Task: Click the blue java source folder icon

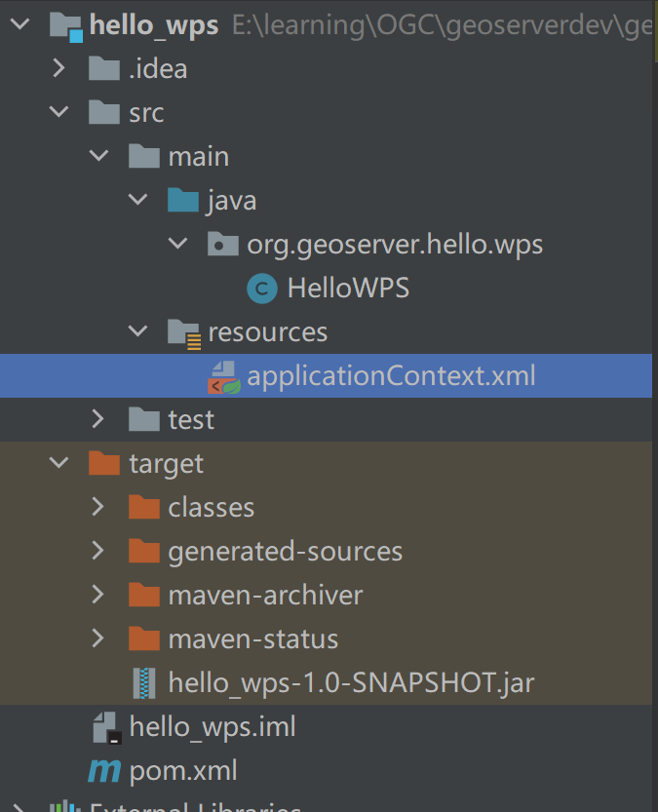Action: click(x=183, y=200)
